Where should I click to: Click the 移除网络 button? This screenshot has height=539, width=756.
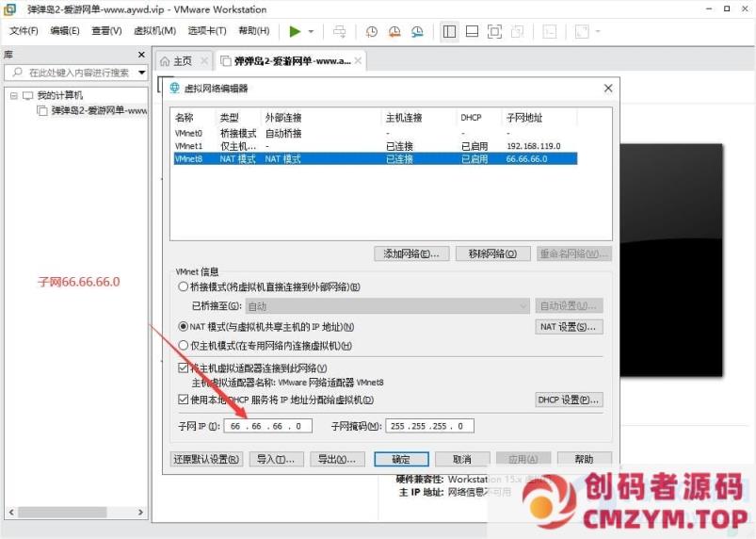(492, 253)
